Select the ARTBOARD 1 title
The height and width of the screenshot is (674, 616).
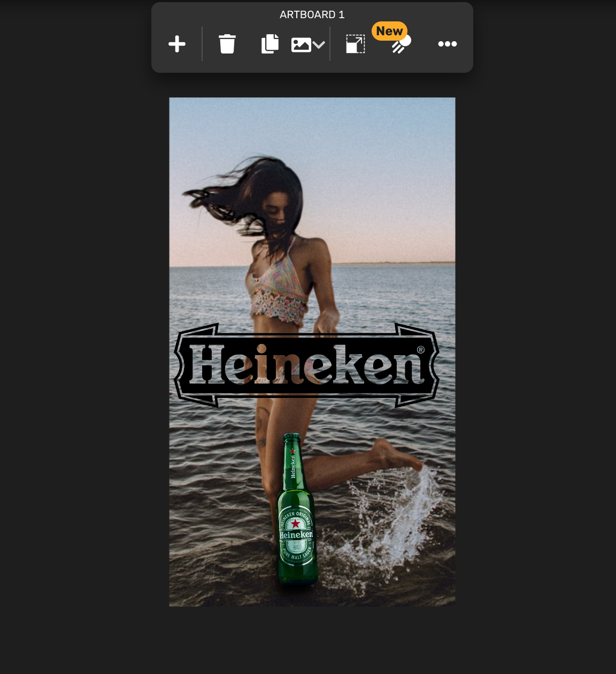point(312,14)
